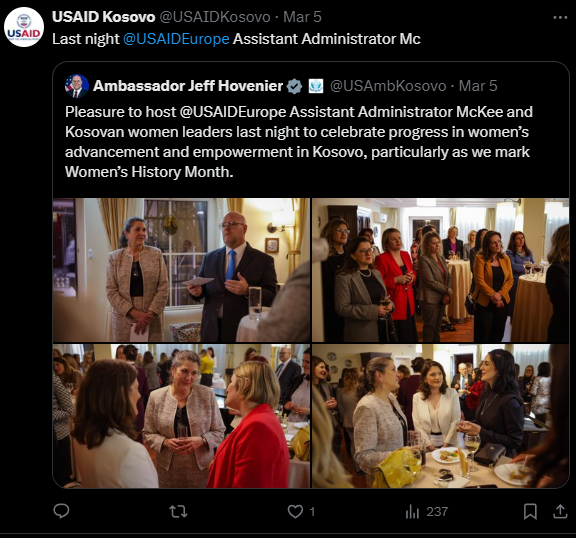Open the three-dot more options menu

(x=560, y=17)
